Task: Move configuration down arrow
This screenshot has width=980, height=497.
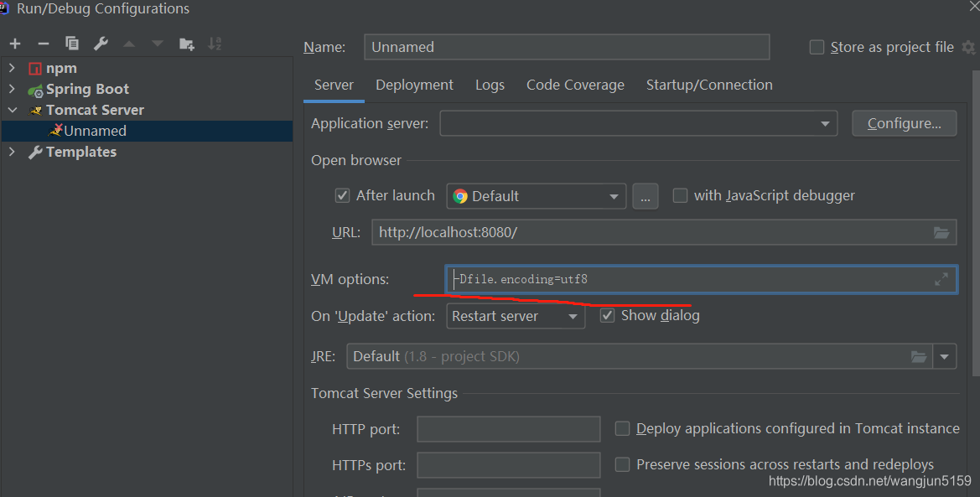Action: tap(158, 44)
